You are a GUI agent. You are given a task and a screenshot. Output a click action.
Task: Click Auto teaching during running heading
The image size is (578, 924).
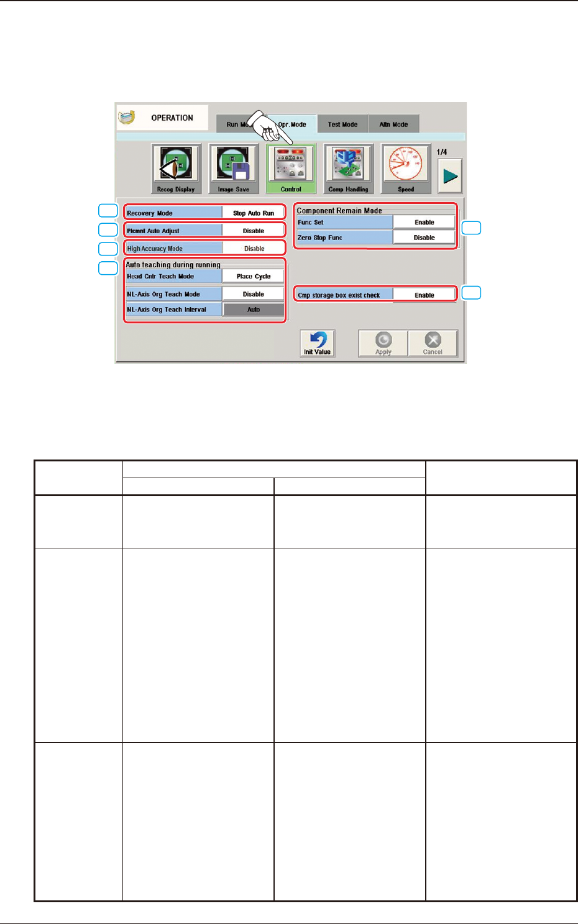coord(173,264)
